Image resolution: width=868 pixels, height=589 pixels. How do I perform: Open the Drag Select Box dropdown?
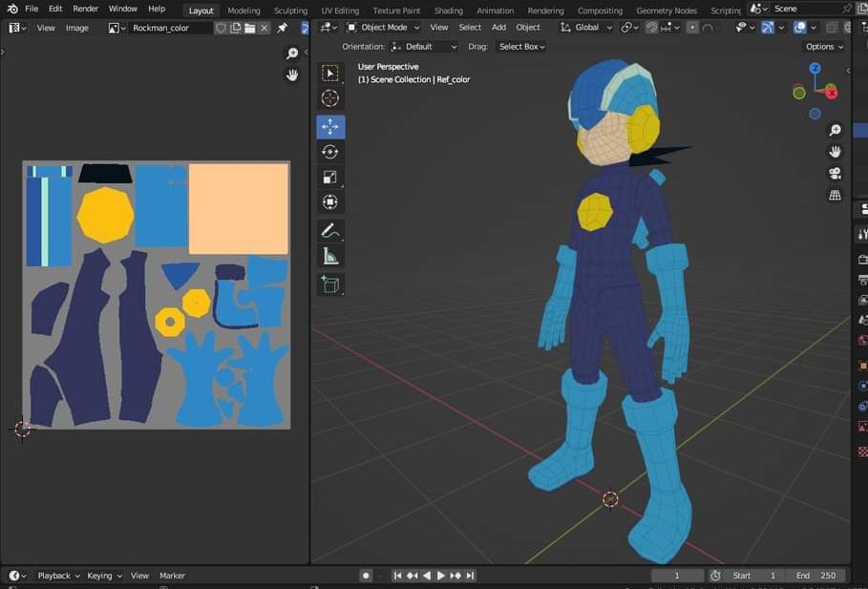click(x=521, y=47)
